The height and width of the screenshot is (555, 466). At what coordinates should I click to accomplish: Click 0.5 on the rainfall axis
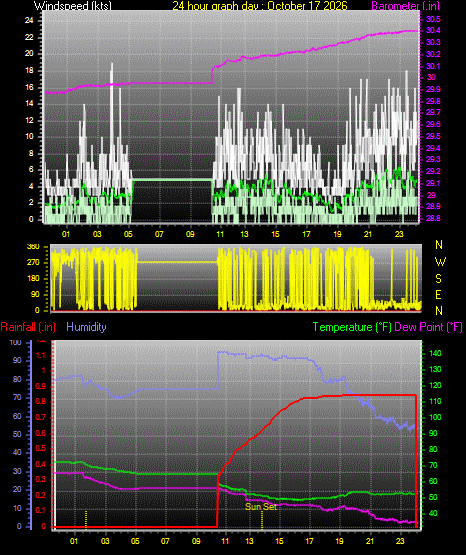(41, 448)
